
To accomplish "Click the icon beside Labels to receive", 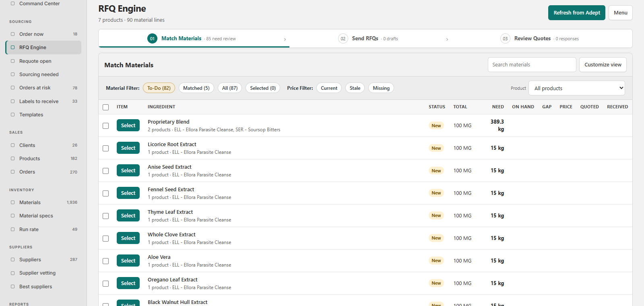I will (12, 101).
